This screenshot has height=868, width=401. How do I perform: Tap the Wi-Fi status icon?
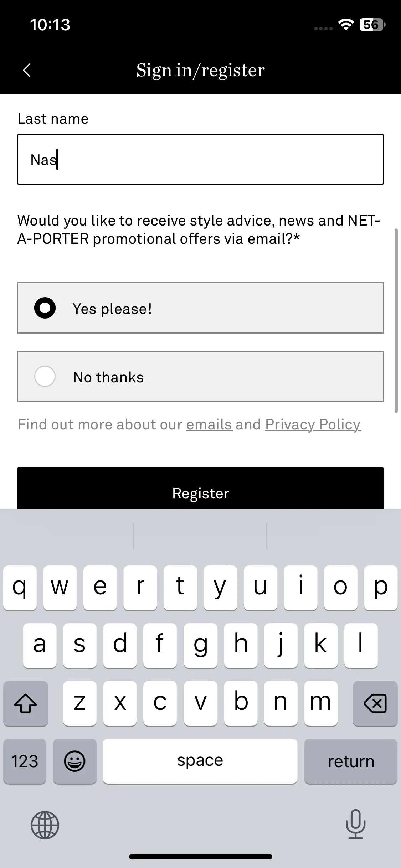point(346,25)
